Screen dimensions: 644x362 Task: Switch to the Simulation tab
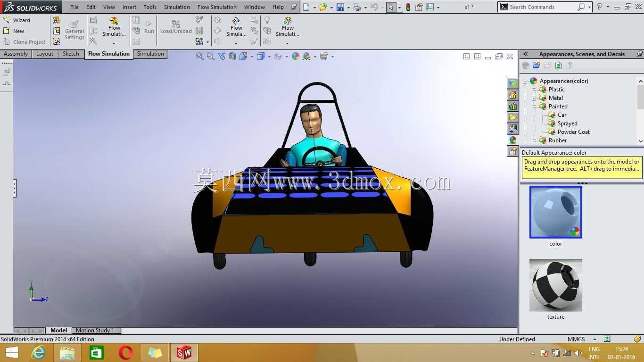pyautogui.click(x=150, y=54)
